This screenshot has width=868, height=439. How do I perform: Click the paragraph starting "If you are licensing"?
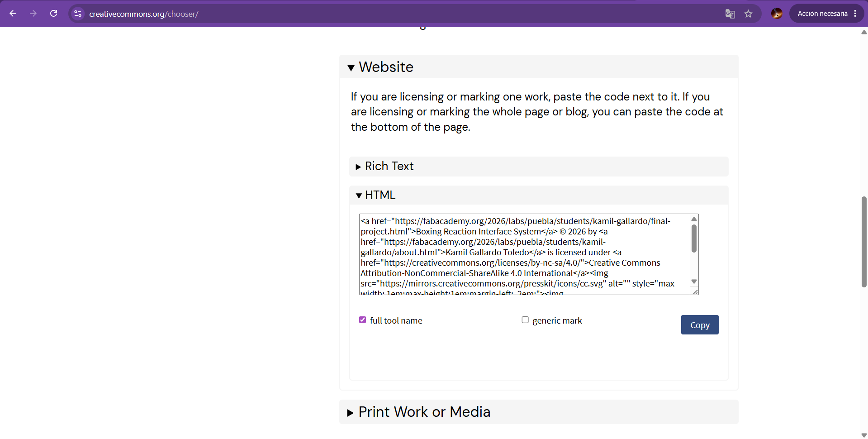pos(537,112)
